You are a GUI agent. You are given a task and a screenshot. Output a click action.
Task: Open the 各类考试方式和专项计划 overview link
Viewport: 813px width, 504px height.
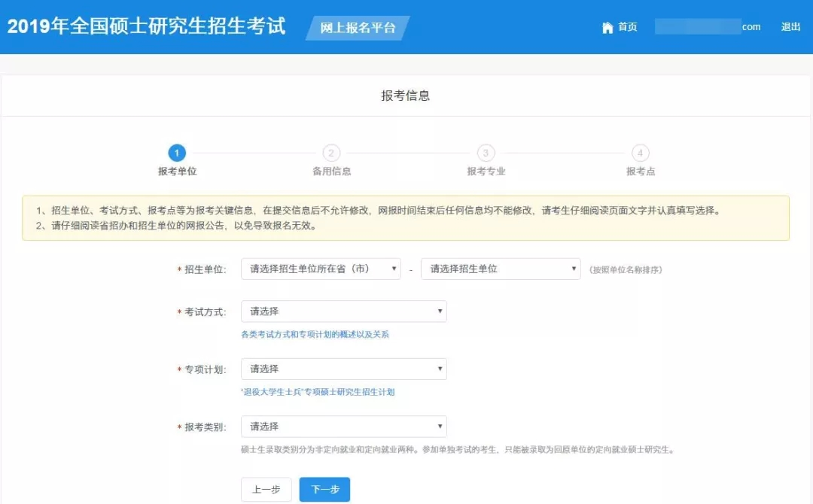click(315, 334)
